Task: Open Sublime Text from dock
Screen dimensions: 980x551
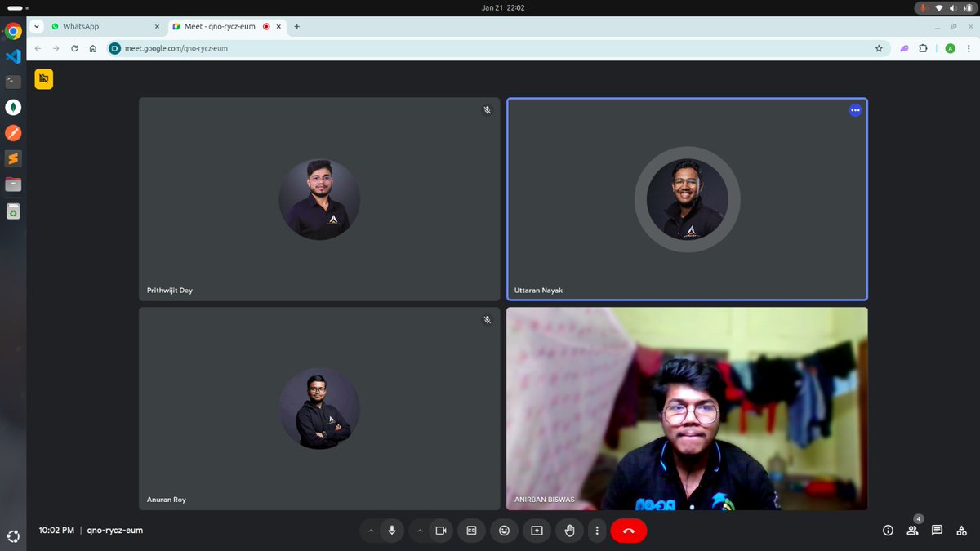Action: click(x=13, y=158)
